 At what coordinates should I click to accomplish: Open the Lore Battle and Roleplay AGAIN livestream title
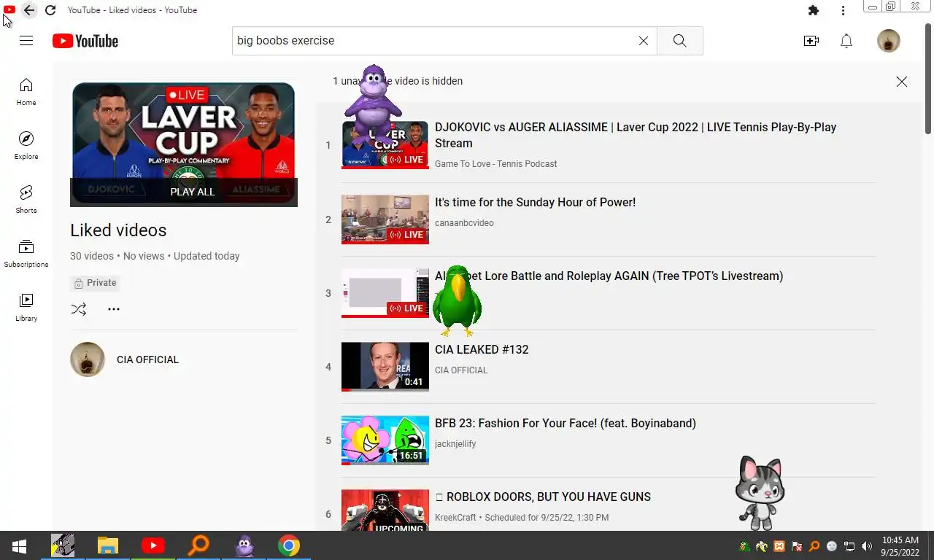point(609,276)
